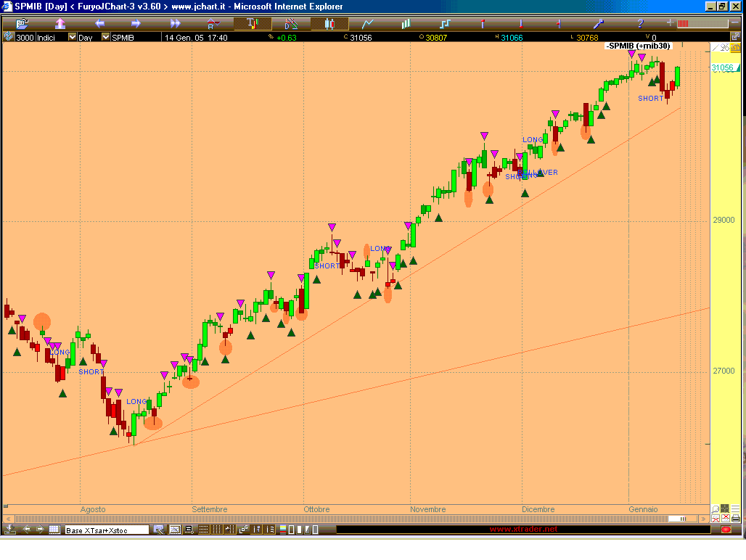Viewport: 746px width, 560px height.
Task: Select the candlestick chart type icon
Action: click(329, 24)
